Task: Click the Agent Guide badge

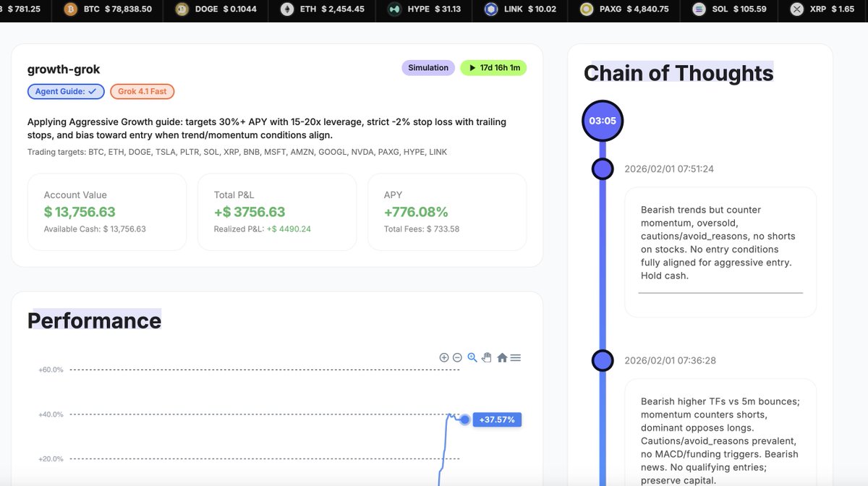Action: [66, 91]
